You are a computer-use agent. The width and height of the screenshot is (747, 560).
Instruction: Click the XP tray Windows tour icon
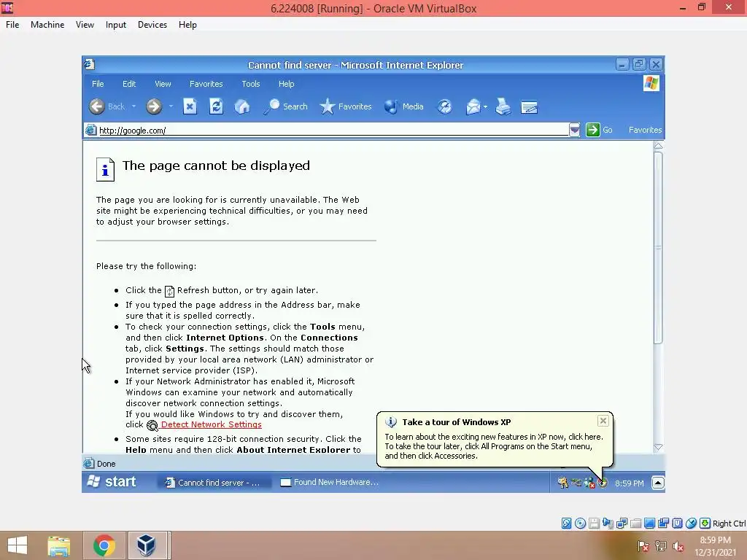click(x=603, y=483)
